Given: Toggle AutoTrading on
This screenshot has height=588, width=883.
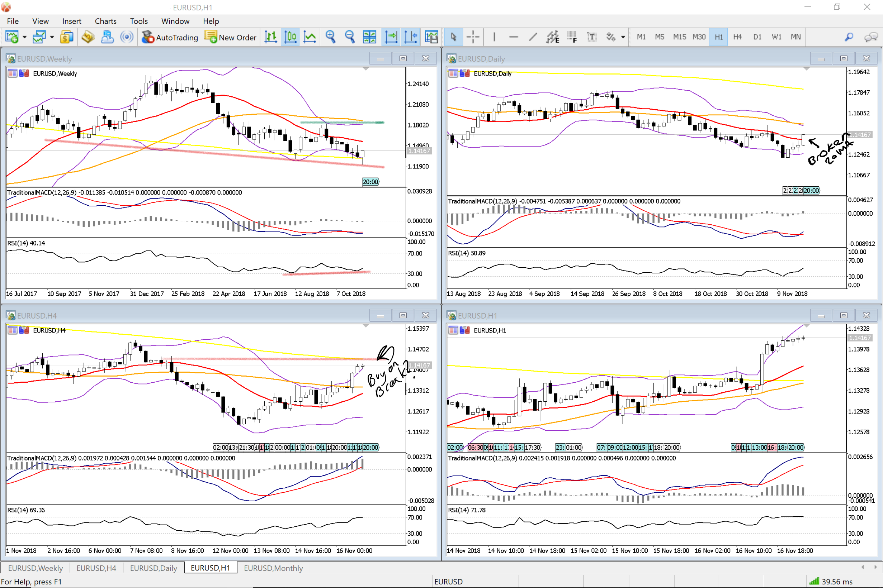Looking at the screenshot, I should tap(170, 37).
